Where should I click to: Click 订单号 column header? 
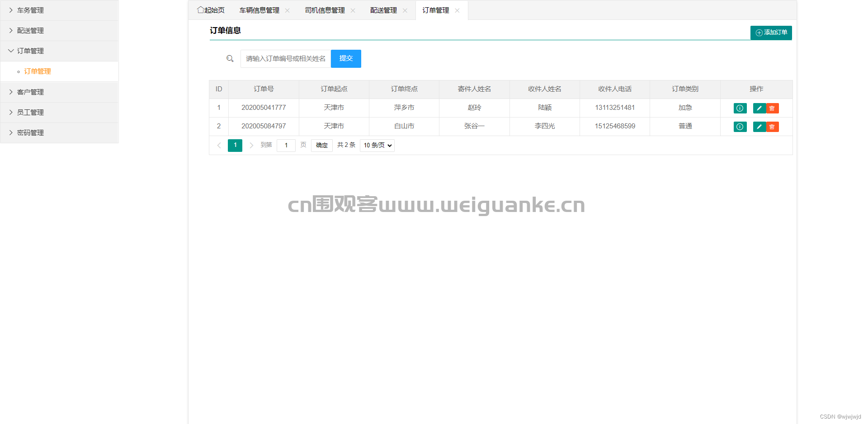pyautogui.click(x=264, y=89)
